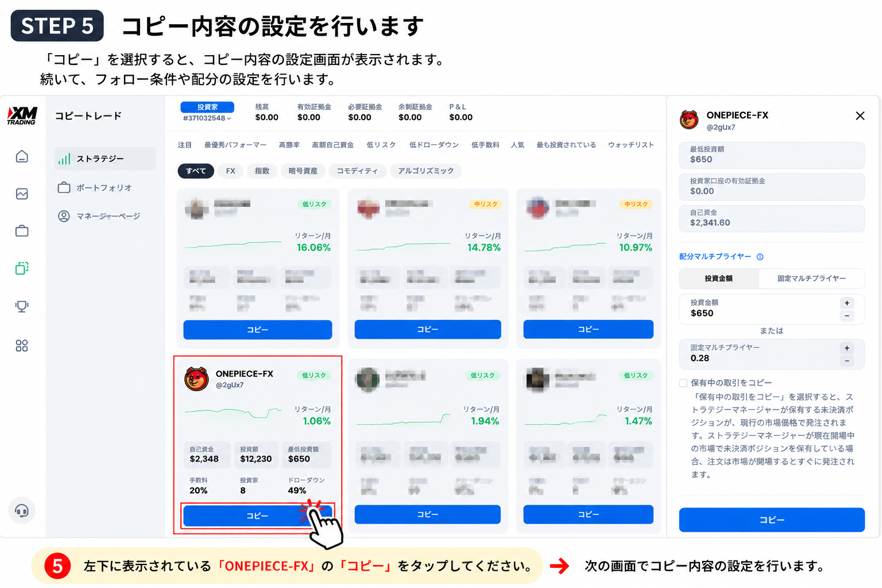Switch to the 最も投資されている tab
The image size is (882, 588).
pyautogui.click(x=566, y=145)
